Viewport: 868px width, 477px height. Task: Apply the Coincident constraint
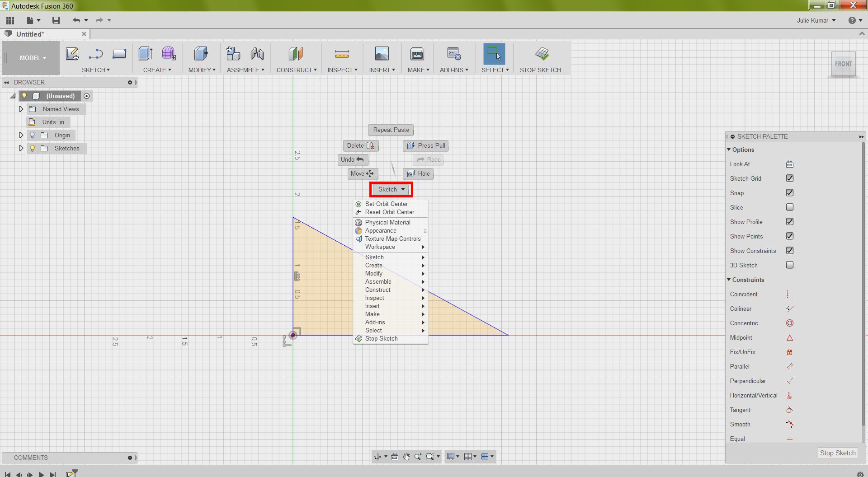click(x=789, y=294)
